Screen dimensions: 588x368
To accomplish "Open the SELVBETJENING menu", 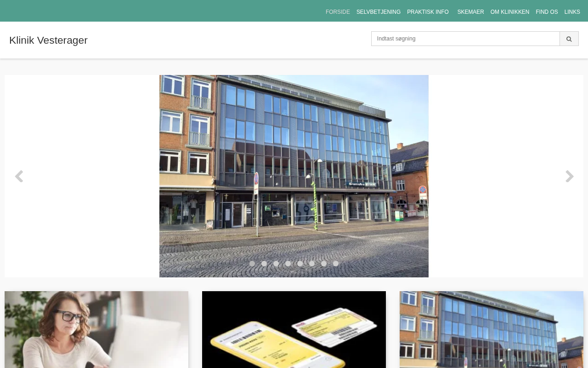I will click(379, 12).
